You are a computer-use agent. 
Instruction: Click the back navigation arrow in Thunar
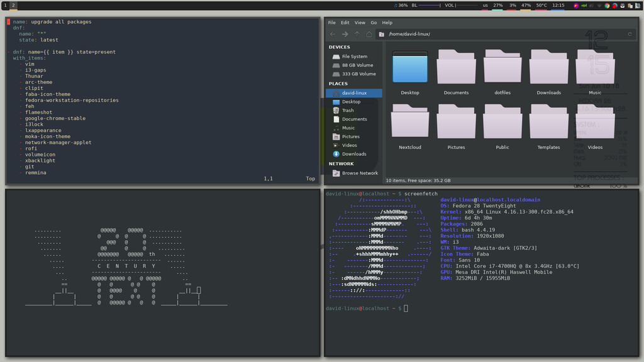(333, 35)
